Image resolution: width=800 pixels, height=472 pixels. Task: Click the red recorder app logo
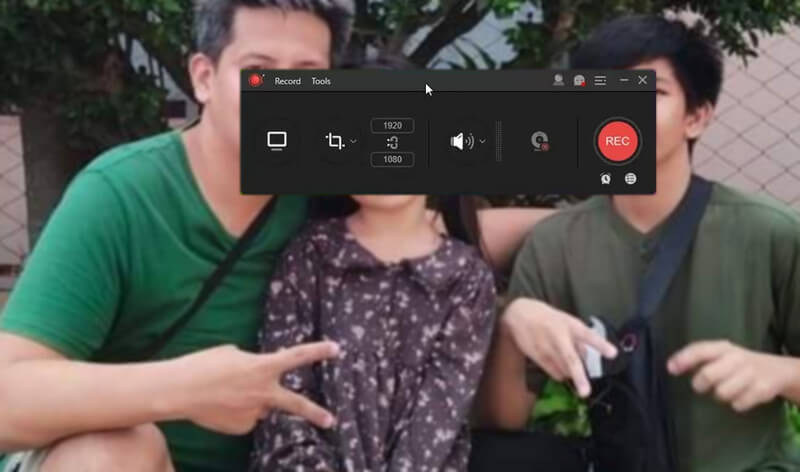point(256,81)
